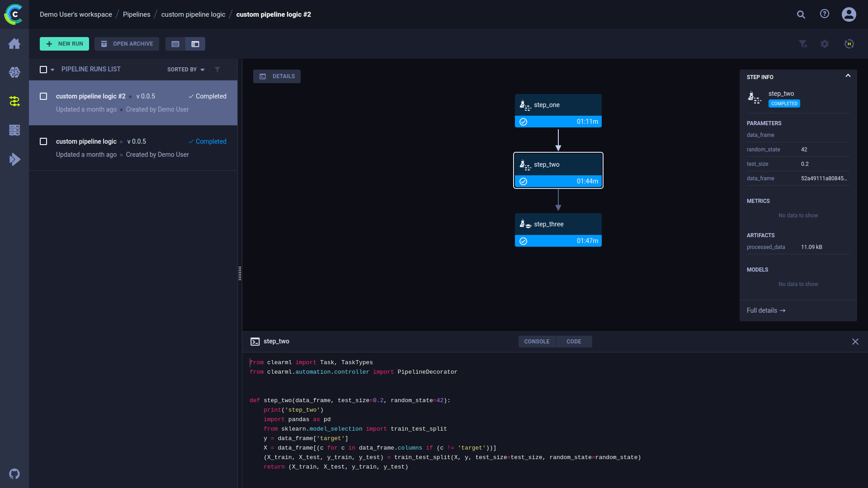Select the step_three node in the pipeline graph
Image resolution: width=868 pixels, height=488 pixels.
click(x=558, y=224)
